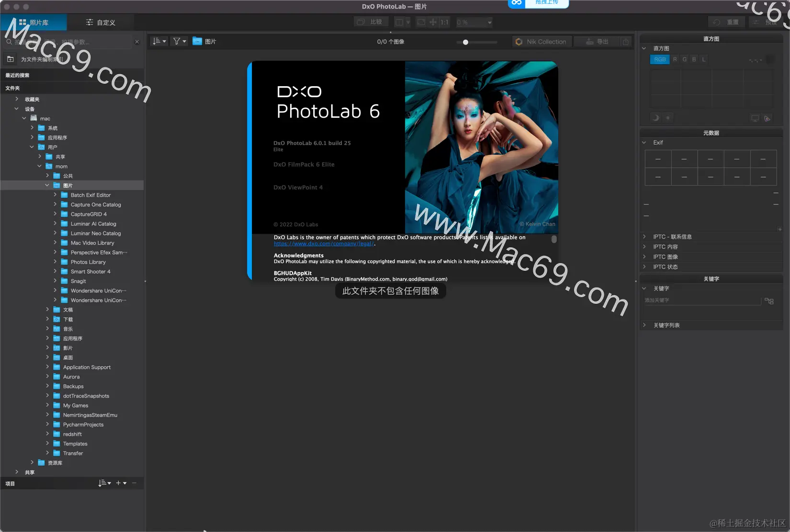This screenshot has height=532, width=790.
Task: Toggle monitor gamut warning icon
Action: click(755, 118)
